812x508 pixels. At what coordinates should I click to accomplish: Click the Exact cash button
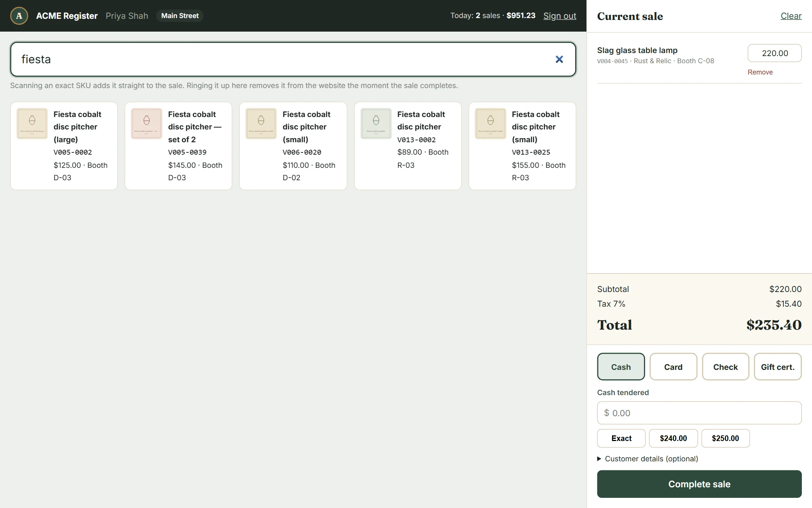click(x=621, y=438)
